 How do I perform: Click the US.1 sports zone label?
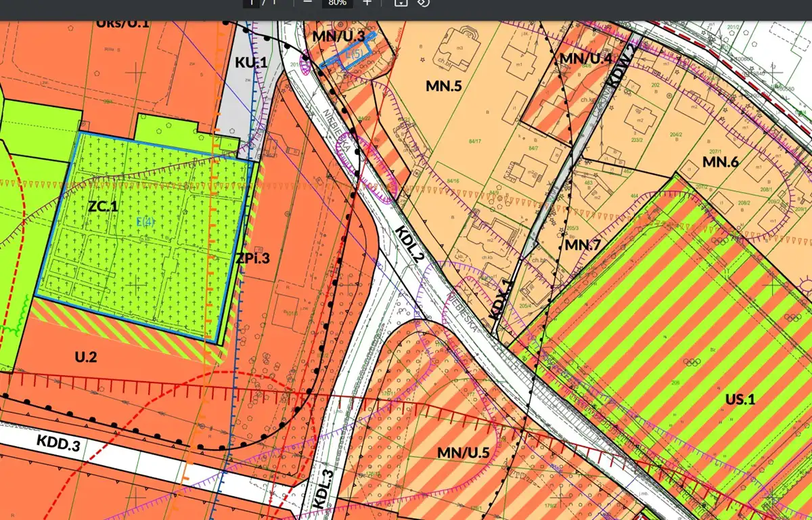pyautogui.click(x=740, y=399)
